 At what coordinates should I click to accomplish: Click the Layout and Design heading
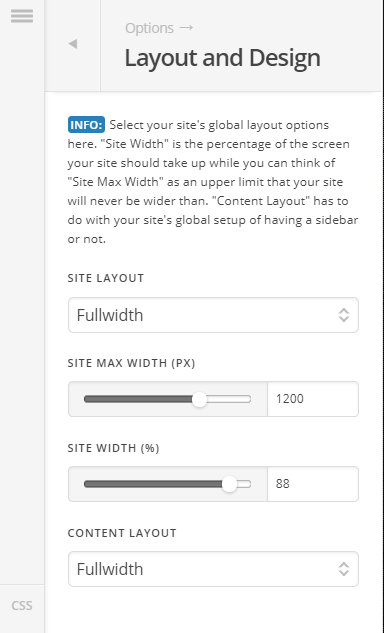point(222,58)
